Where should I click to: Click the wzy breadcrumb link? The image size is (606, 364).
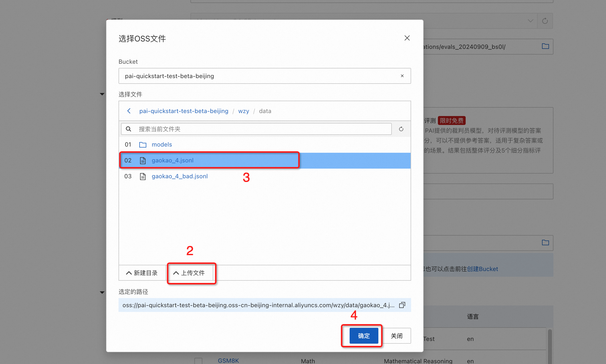(243, 111)
